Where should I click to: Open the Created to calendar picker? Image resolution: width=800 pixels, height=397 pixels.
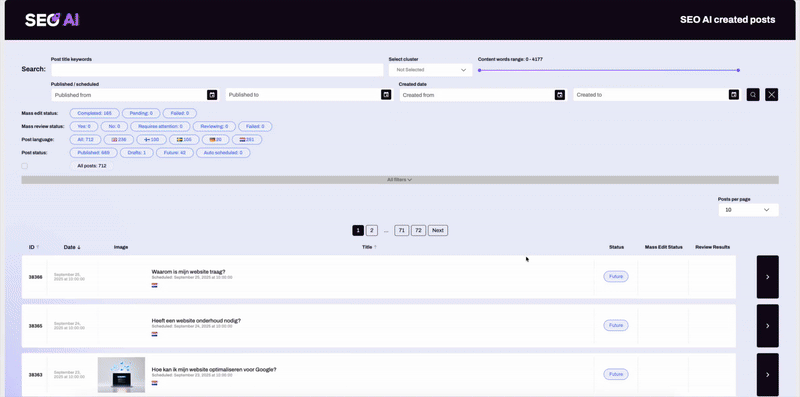(x=734, y=95)
